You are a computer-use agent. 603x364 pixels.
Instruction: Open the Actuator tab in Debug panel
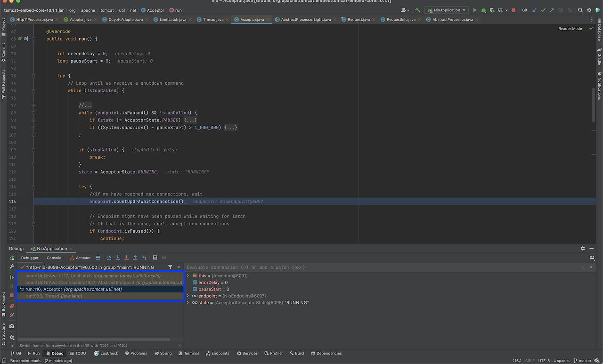(80, 258)
